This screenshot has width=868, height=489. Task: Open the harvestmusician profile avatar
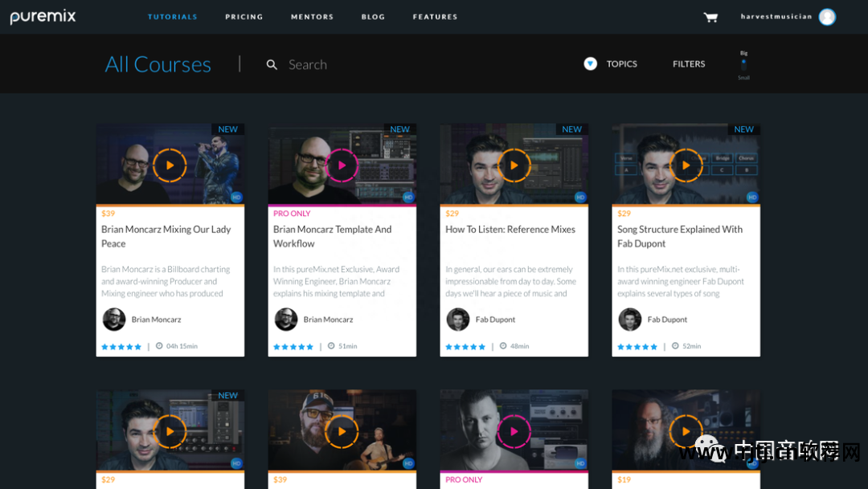click(827, 17)
